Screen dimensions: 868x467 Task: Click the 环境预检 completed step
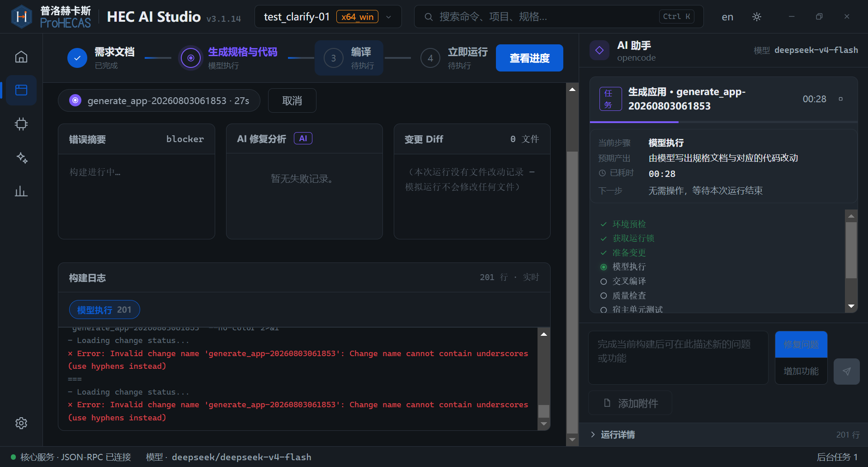(623, 224)
